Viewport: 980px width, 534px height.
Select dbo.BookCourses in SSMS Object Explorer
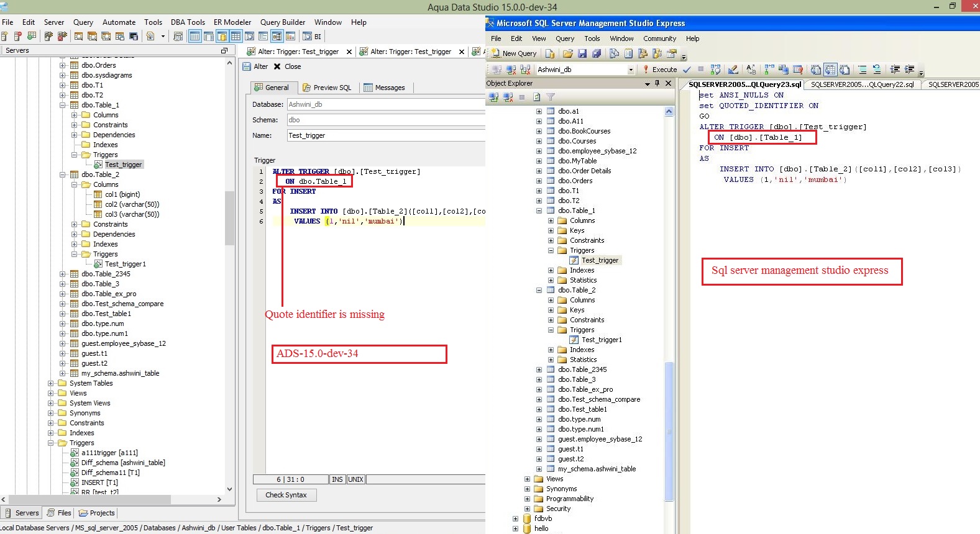(x=584, y=131)
